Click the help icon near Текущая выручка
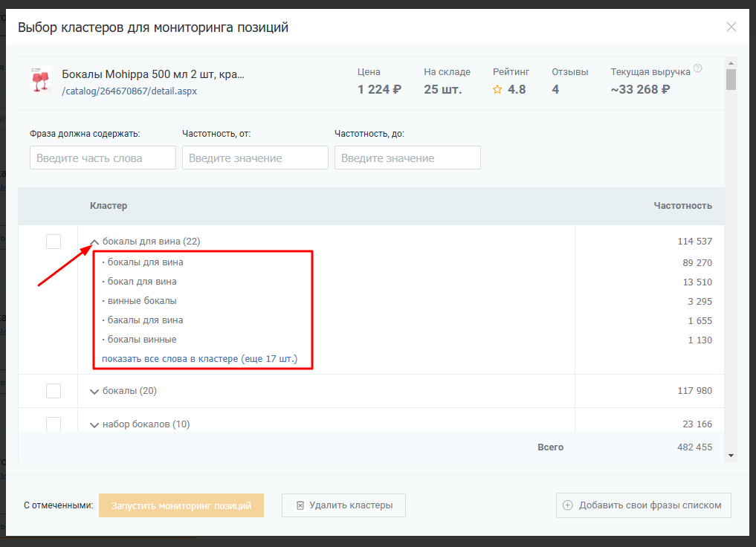The image size is (756, 547). (697, 68)
